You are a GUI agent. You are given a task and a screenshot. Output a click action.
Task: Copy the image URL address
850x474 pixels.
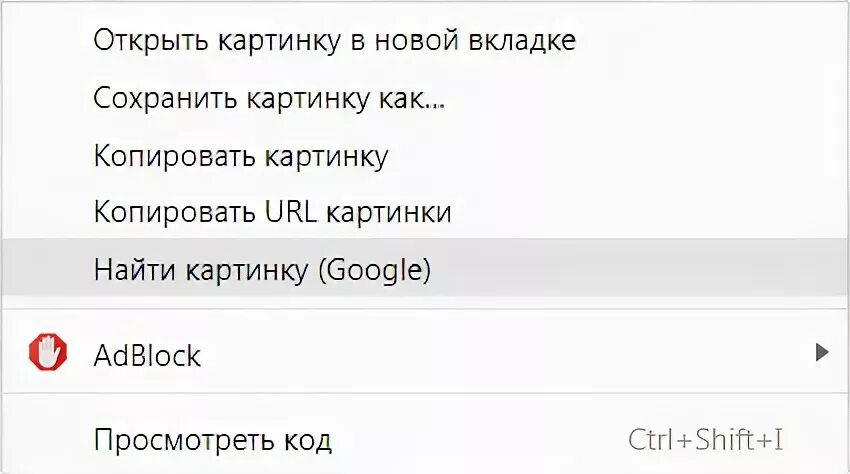[272, 212]
